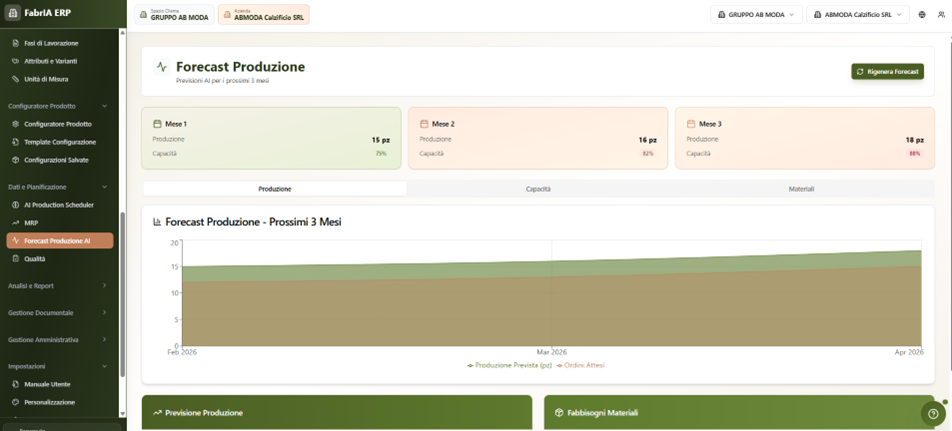Click the Spazio Cliente GRUPPO AB MODA chip

(x=174, y=15)
